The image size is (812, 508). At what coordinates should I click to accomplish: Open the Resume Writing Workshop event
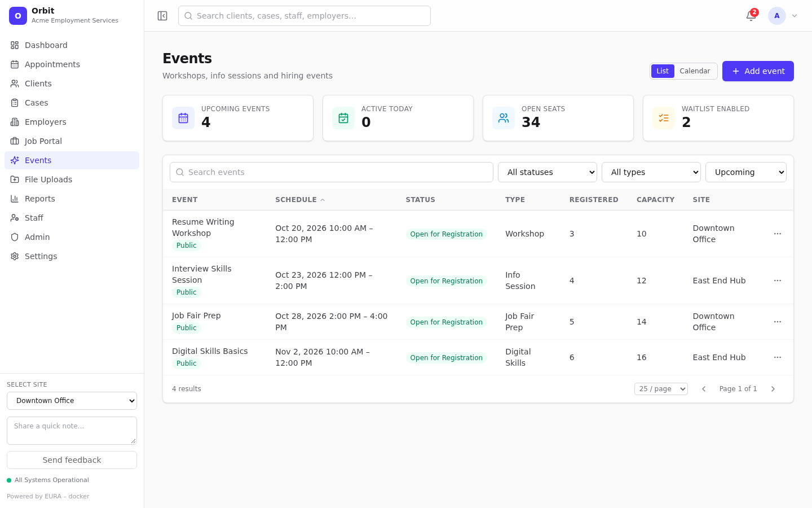[203, 227]
